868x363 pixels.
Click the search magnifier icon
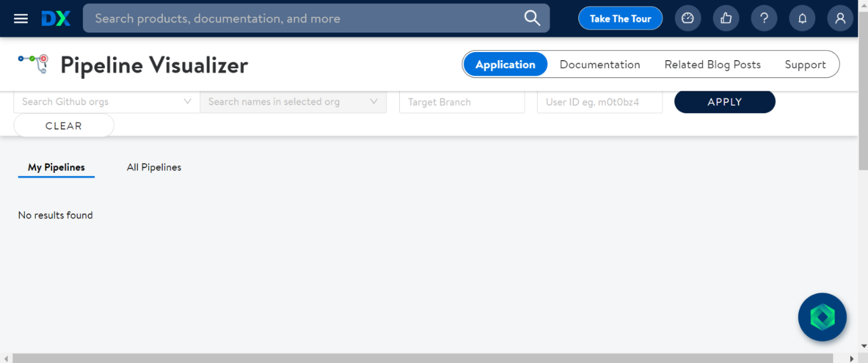pyautogui.click(x=532, y=18)
